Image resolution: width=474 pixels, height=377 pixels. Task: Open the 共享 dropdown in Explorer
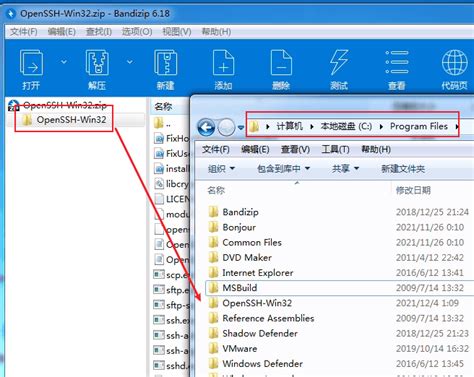pyautogui.click(x=345, y=169)
